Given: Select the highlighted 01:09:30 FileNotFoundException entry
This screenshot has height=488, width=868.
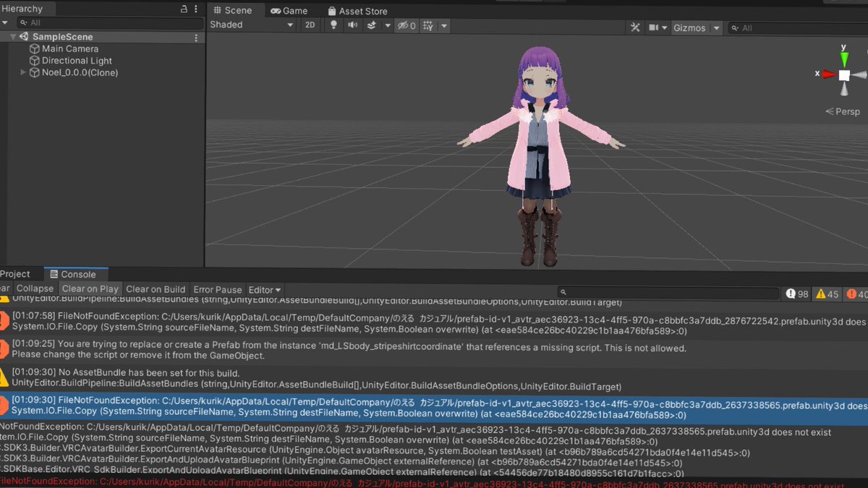Looking at the screenshot, I should [x=434, y=408].
